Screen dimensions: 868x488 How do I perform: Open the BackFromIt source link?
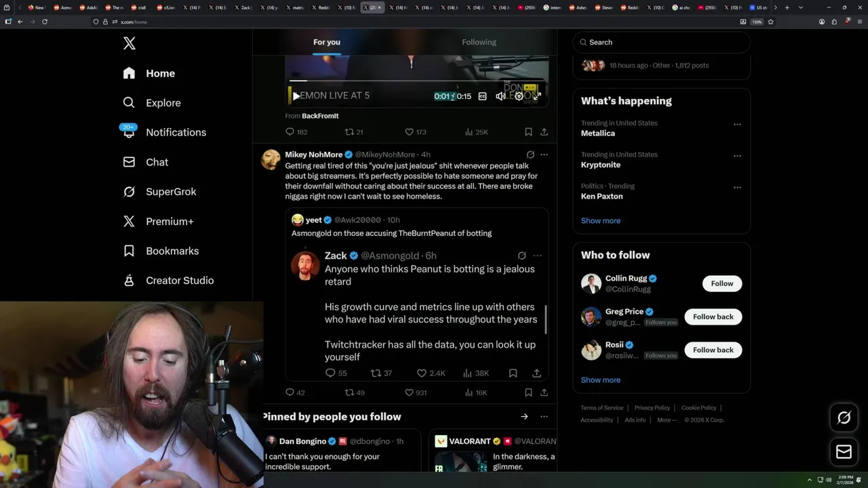tap(320, 116)
